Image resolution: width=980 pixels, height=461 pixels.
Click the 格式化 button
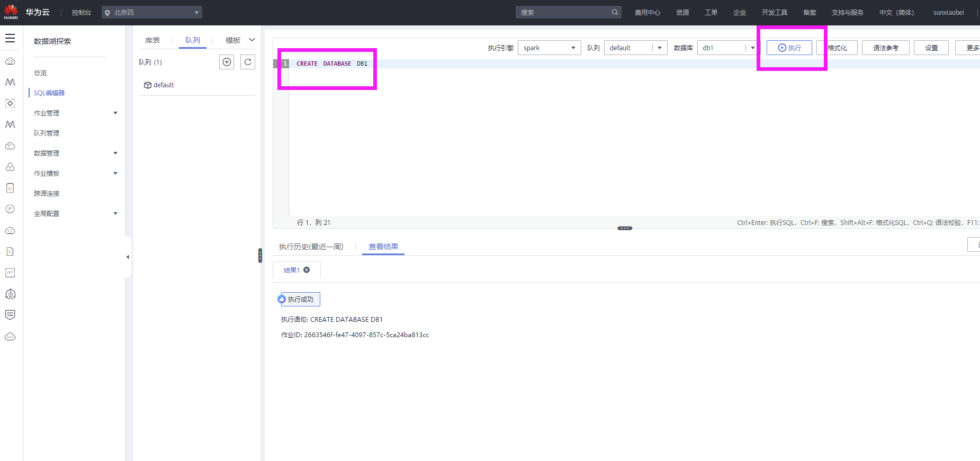tap(837, 48)
